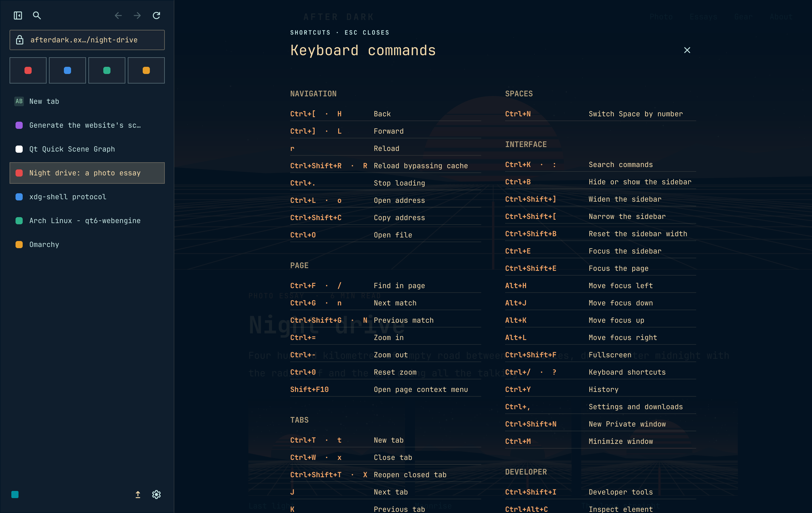The height and width of the screenshot is (513, 812).
Task: Close the Keyboard commands overlay
Action: [x=687, y=50]
